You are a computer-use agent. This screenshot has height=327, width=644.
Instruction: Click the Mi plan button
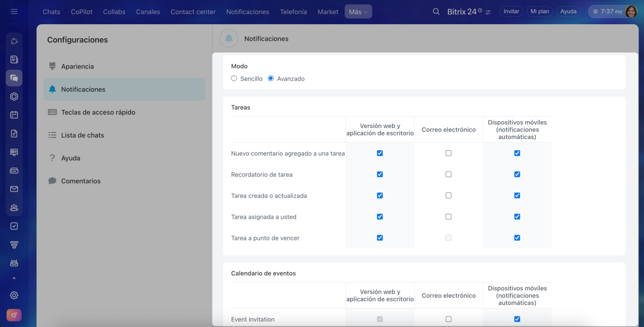(x=539, y=12)
